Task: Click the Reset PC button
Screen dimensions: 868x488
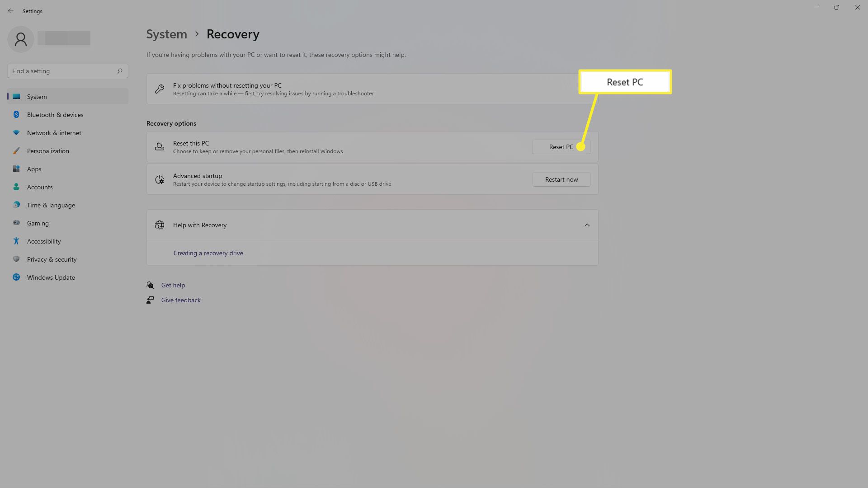Action: pyautogui.click(x=561, y=146)
